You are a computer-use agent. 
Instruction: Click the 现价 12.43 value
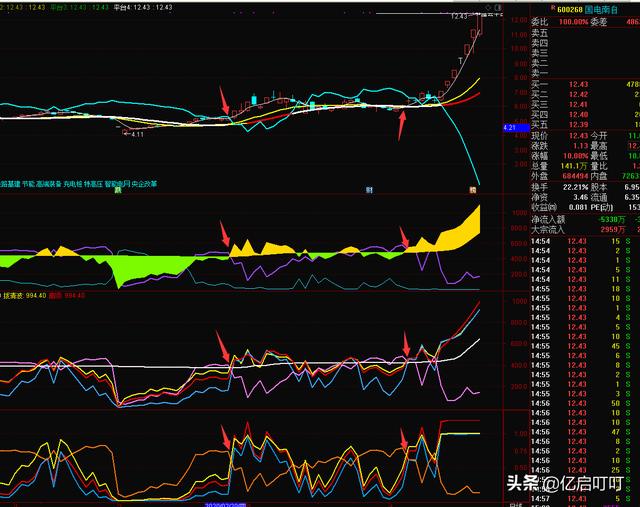[578, 136]
